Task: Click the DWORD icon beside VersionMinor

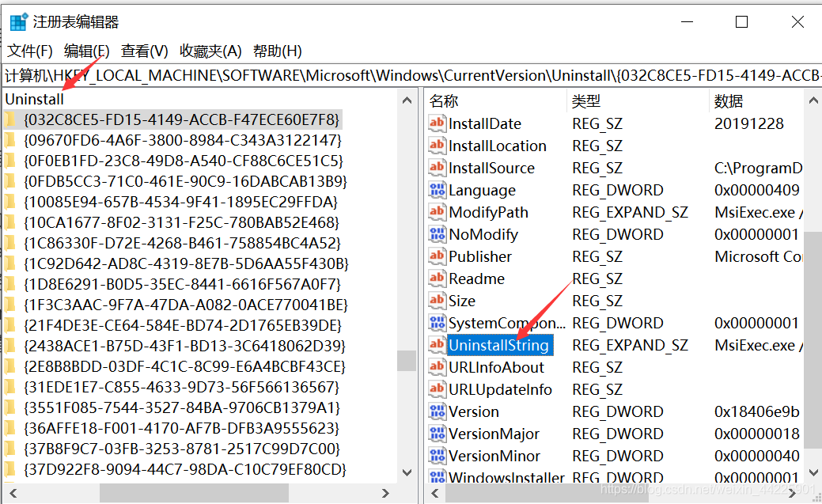Action: (438, 455)
